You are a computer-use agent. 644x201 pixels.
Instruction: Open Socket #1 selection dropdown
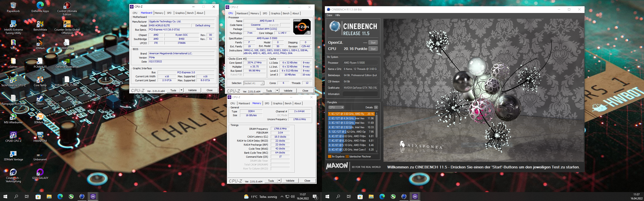tap(254, 83)
